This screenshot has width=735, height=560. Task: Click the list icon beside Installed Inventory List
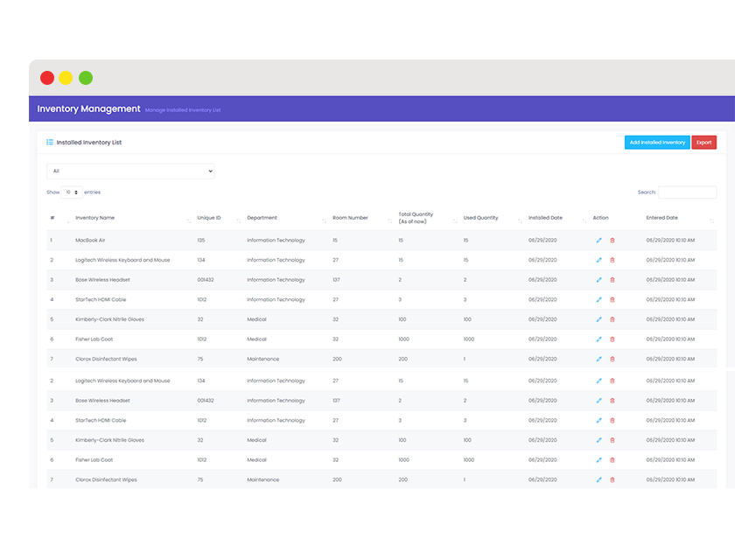point(50,142)
